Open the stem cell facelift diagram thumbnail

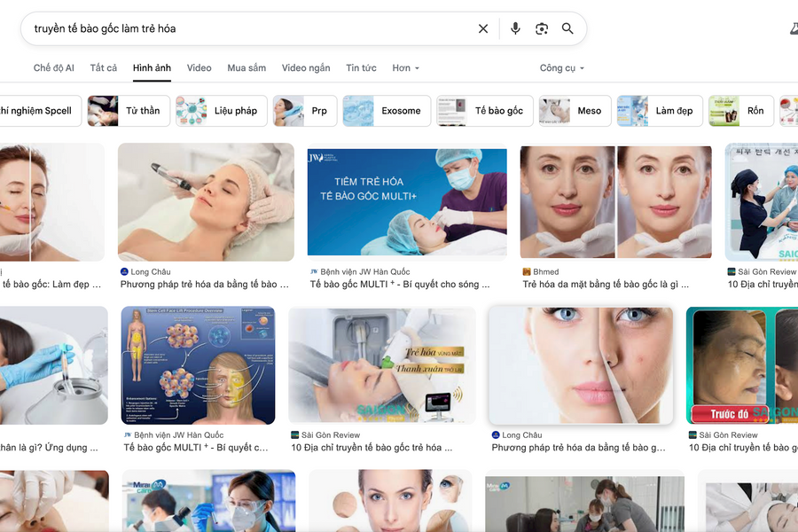point(198,365)
